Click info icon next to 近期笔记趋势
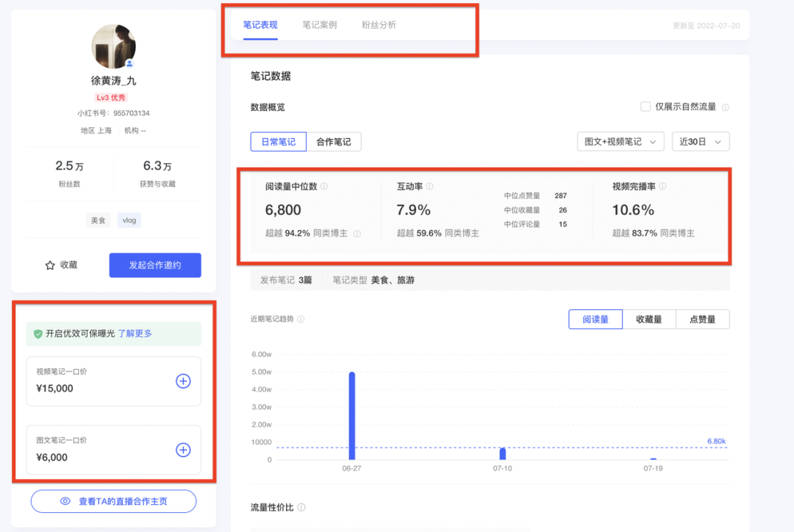Image resolution: width=794 pixels, height=532 pixels. coord(301,320)
